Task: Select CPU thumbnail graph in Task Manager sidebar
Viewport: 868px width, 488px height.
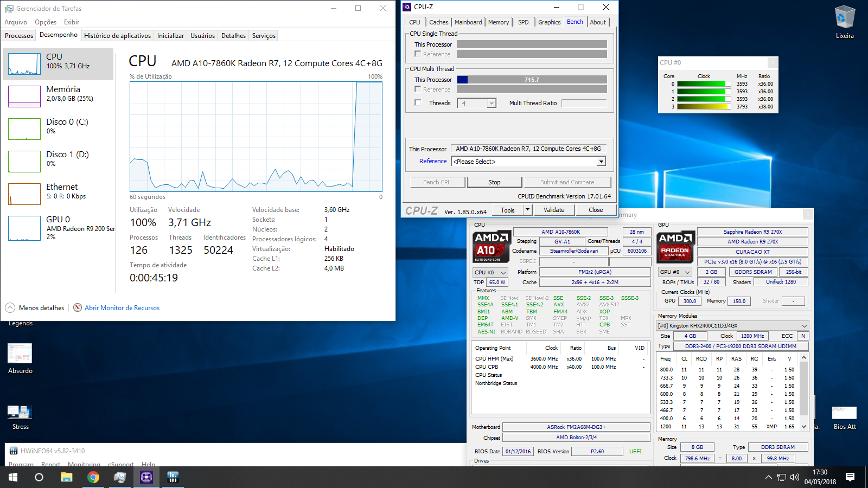Action: [x=24, y=64]
